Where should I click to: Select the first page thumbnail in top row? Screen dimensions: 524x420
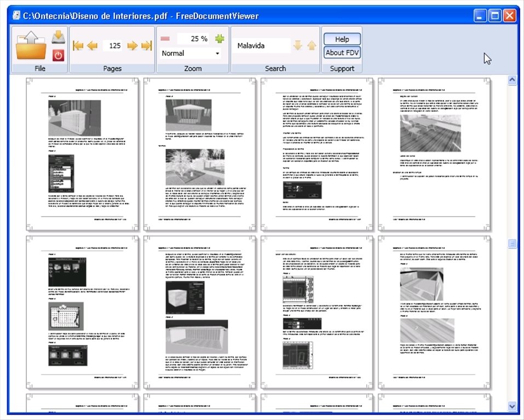(x=82, y=154)
